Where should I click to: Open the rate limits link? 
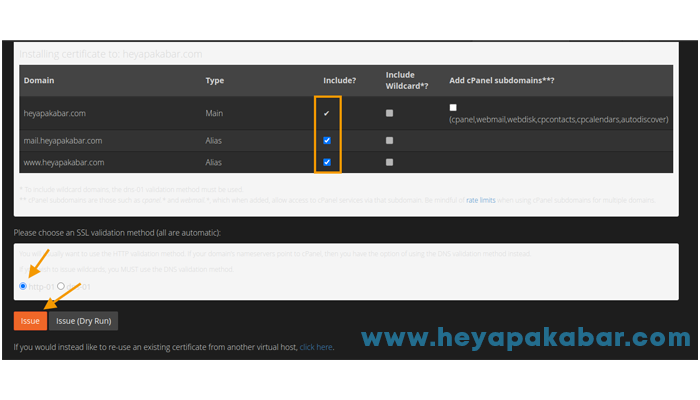click(481, 200)
